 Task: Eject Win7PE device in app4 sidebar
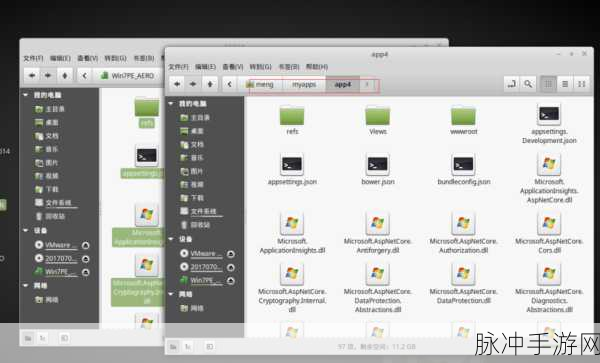pyautogui.click(x=230, y=281)
